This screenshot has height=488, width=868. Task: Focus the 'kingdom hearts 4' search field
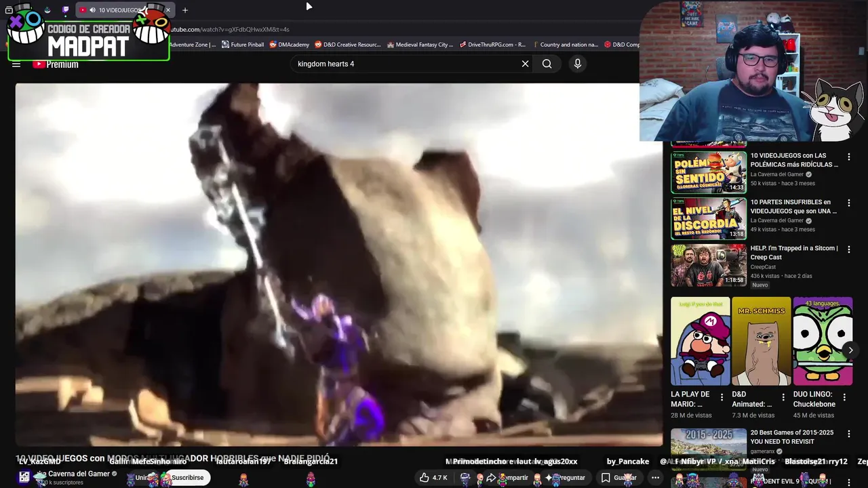click(405, 64)
